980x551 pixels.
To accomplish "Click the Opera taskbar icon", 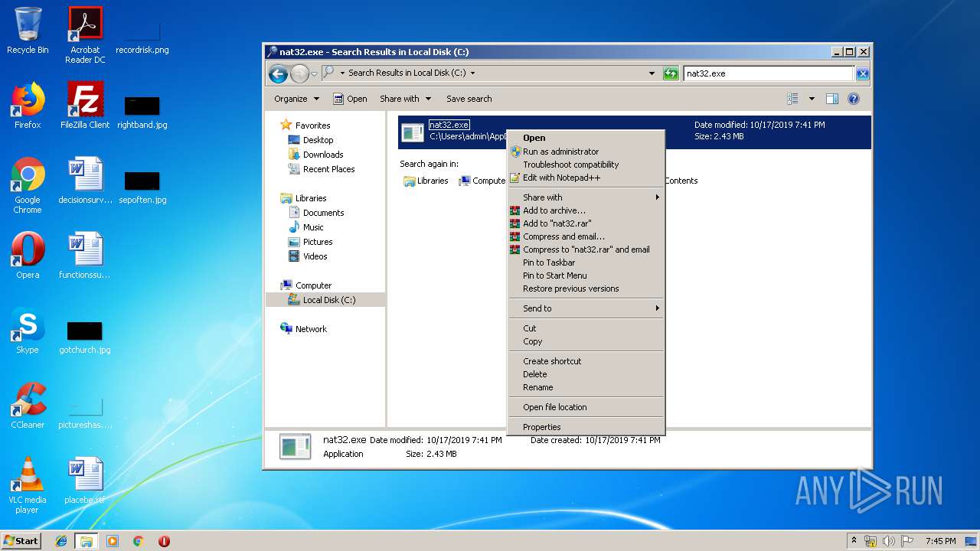I will pos(164,541).
